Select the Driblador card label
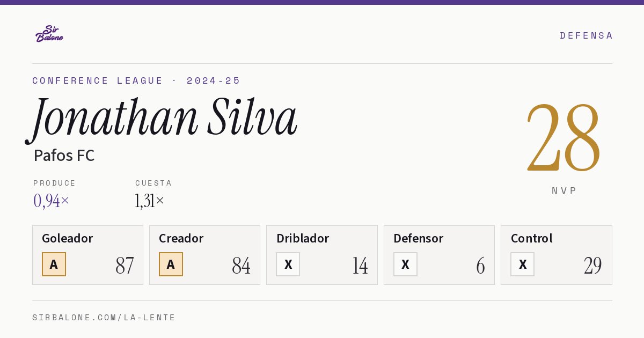644x338 pixels. coord(303,238)
